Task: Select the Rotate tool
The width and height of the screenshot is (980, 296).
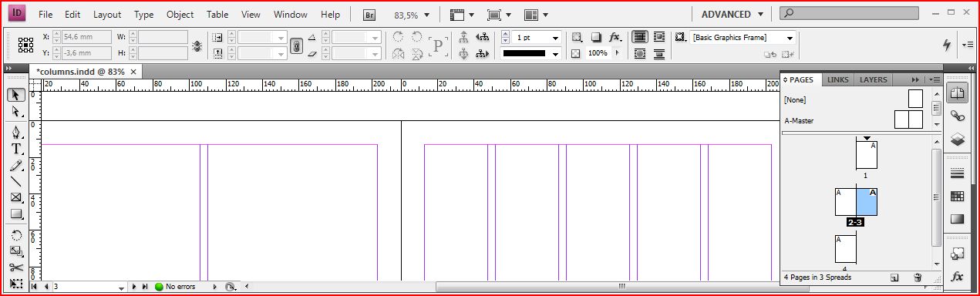Action: tap(16, 235)
